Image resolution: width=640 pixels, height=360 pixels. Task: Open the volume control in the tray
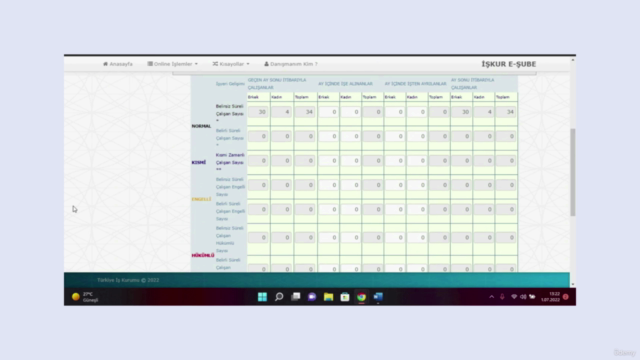pos(523,297)
